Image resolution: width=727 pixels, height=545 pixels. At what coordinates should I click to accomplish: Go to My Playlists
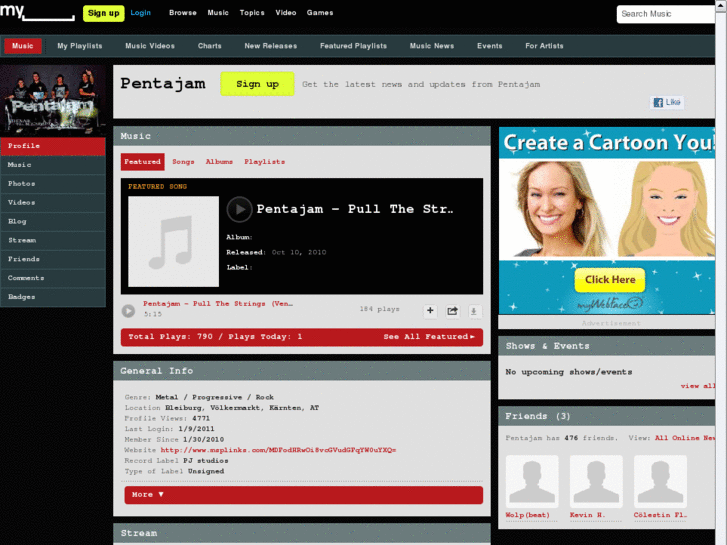point(80,46)
